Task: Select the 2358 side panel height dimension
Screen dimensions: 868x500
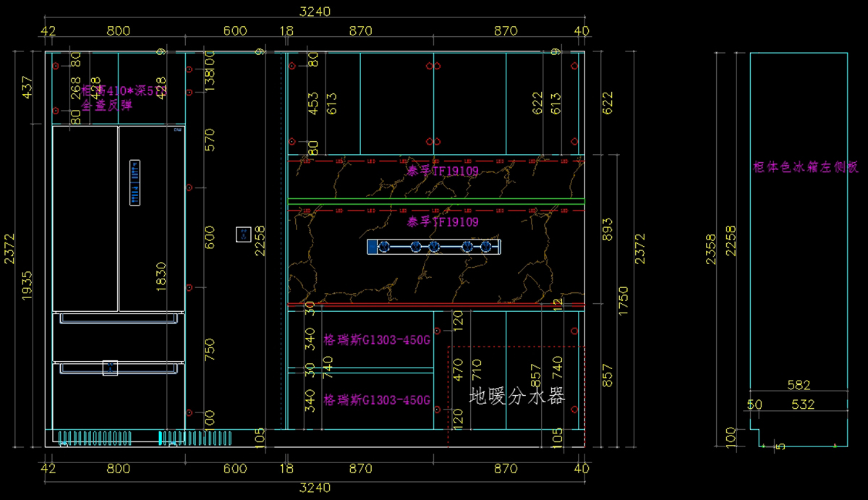Action: coord(712,249)
